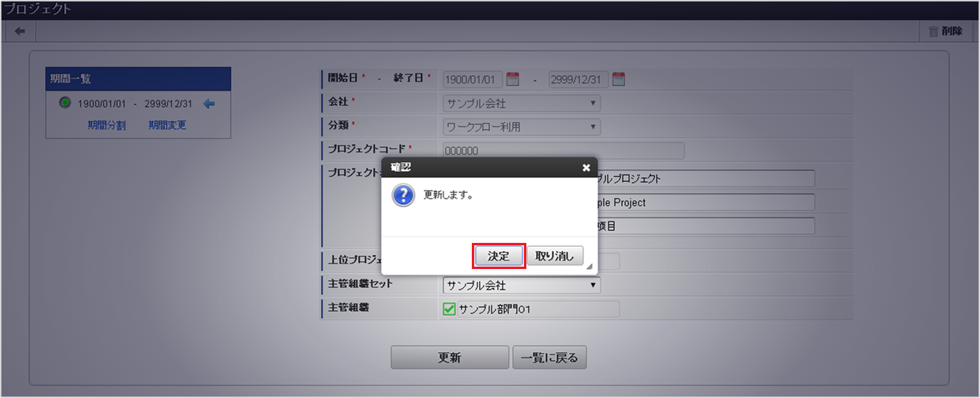The width and height of the screenshot is (980, 398).
Task: Open the 主管組織セット dropdown
Action: (521, 285)
